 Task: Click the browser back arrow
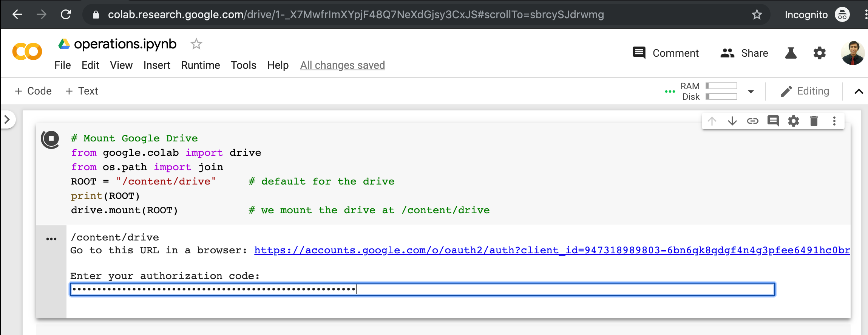pyautogui.click(x=17, y=14)
